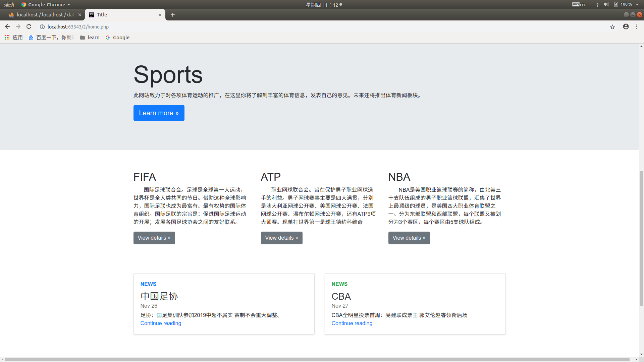This screenshot has width=644, height=362.
Task: Click the 中国足协 news title
Action: [x=159, y=296]
